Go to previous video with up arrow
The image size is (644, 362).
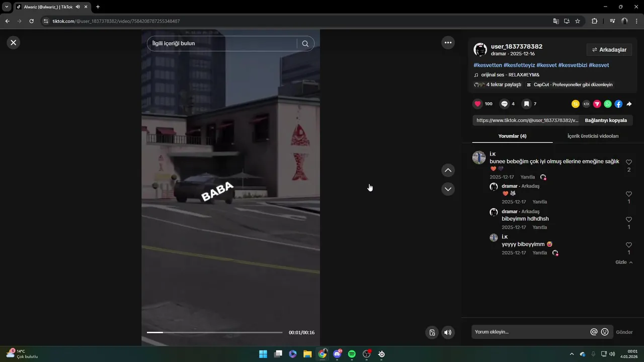pos(448,170)
